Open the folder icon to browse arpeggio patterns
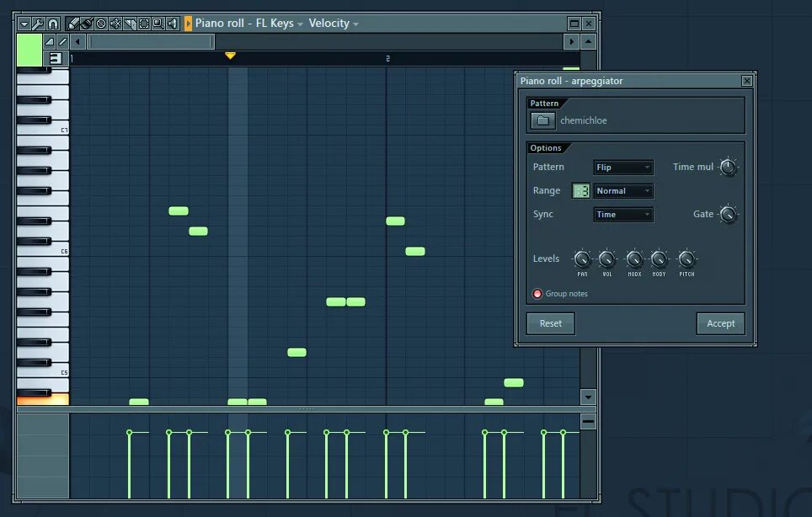This screenshot has width=812, height=517. pyautogui.click(x=542, y=120)
